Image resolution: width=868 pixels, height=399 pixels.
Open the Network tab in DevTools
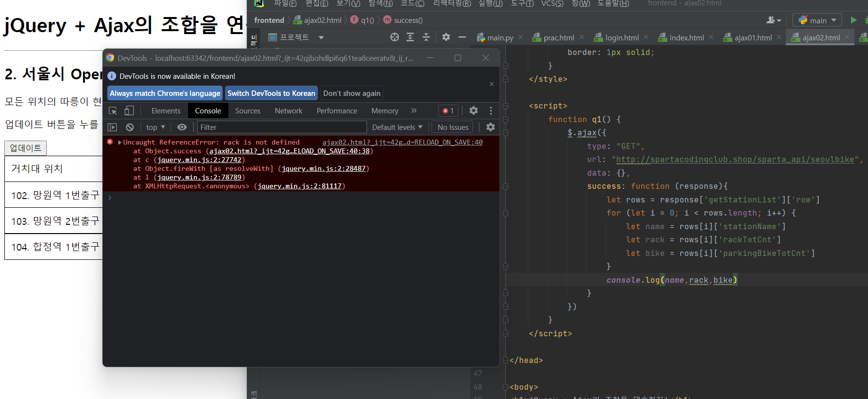click(x=289, y=111)
